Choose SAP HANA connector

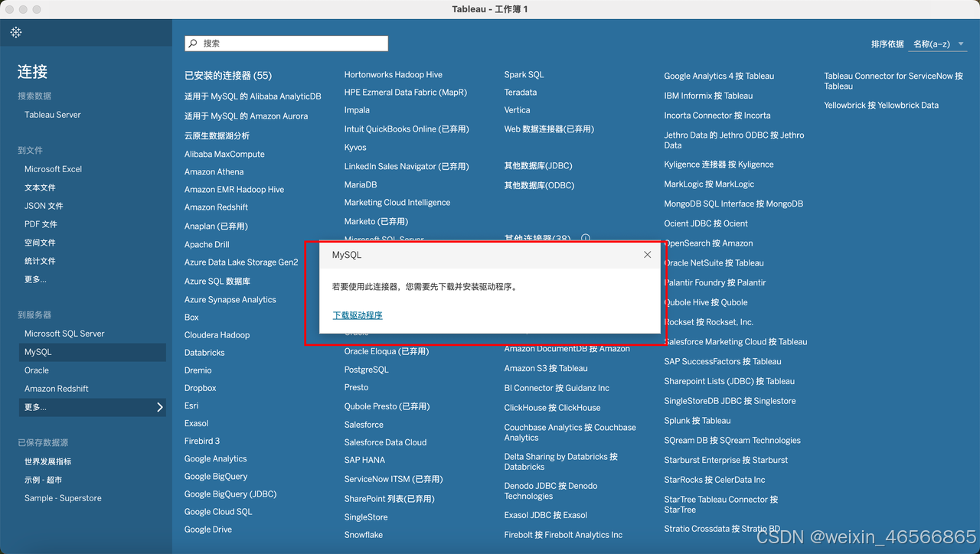coord(364,460)
